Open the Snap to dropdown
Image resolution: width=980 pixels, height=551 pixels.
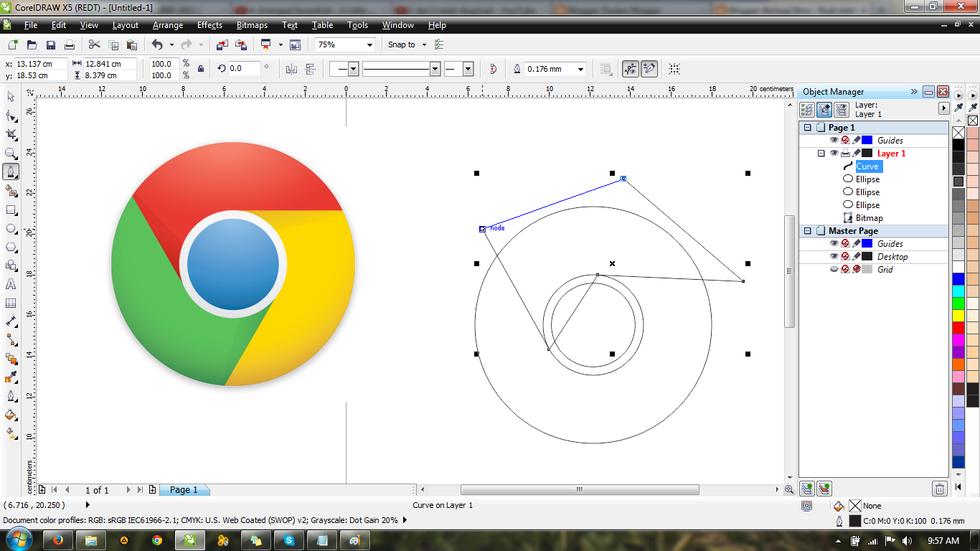pyautogui.click(x=423, y=44)
